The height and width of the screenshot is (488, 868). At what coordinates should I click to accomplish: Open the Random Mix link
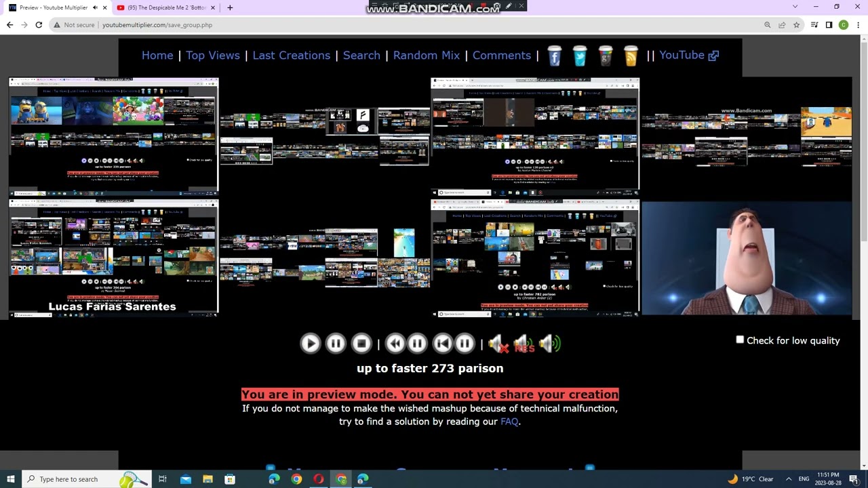click(427, 56)
